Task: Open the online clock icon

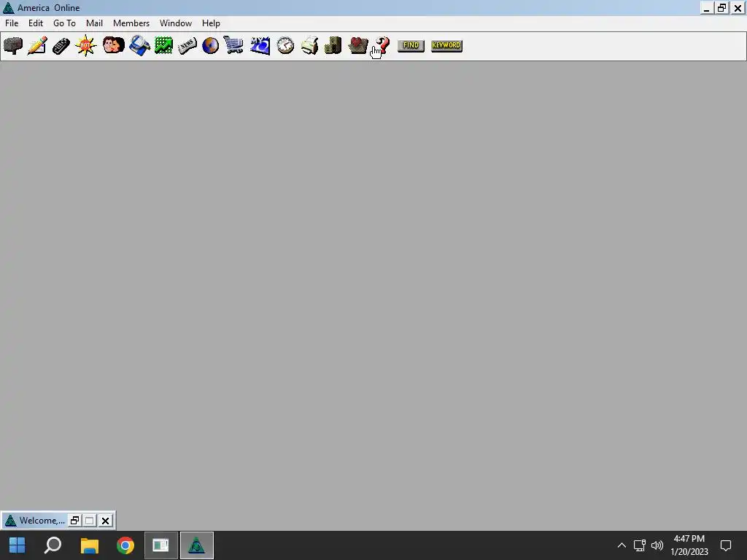Action: 285,46
